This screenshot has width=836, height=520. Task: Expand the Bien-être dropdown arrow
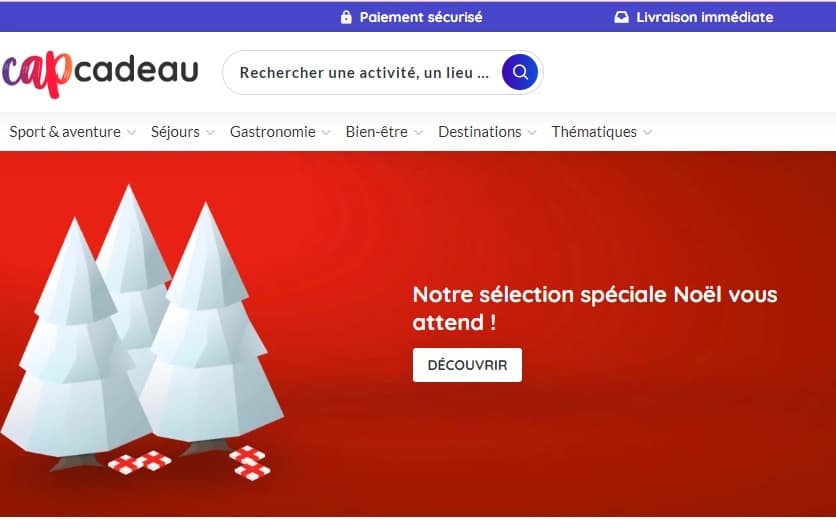pos(419,132)
